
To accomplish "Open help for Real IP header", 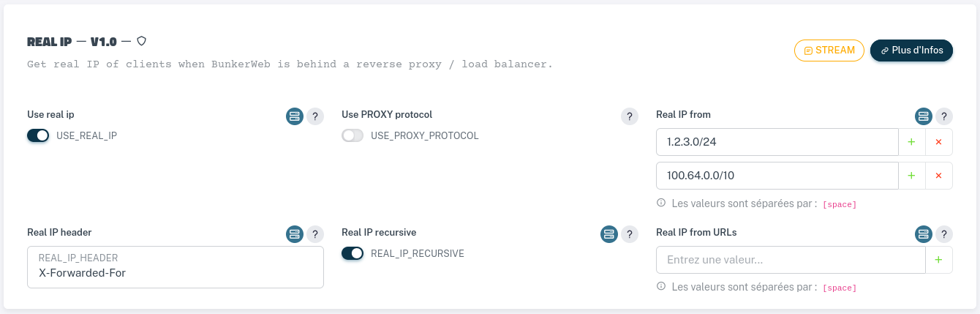I will click(315, 234).
